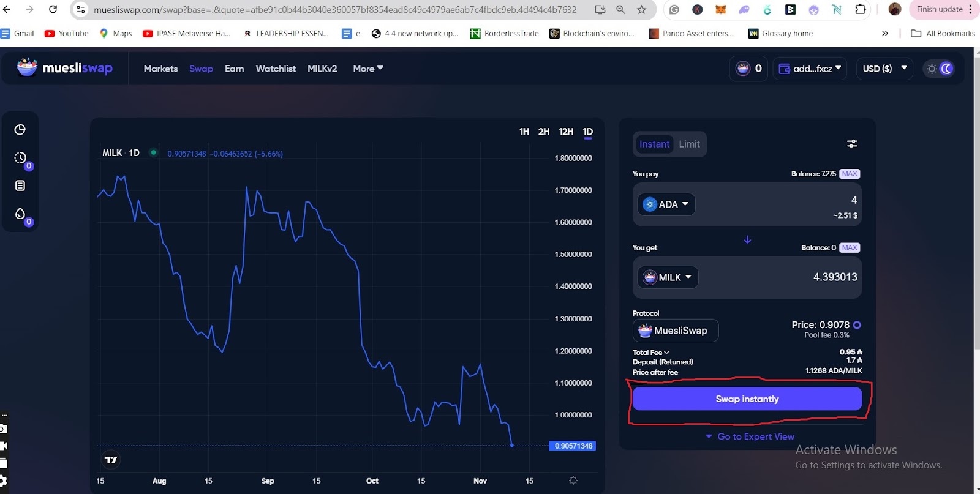Open the Gmail bookmark

point(17,34)
